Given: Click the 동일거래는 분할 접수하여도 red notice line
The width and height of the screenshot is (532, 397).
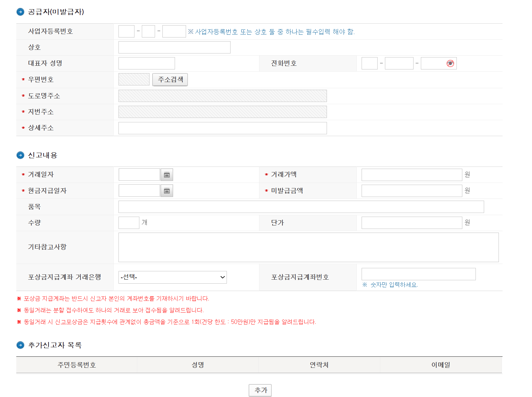Looking at the screenshot, I should tap(110, 310).
